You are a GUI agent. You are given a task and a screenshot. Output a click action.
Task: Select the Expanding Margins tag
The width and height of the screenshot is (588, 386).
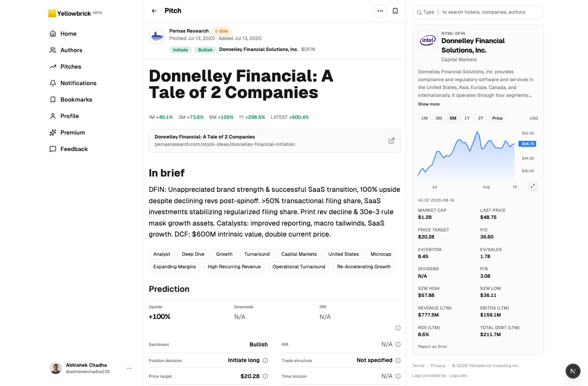point(175,267)
